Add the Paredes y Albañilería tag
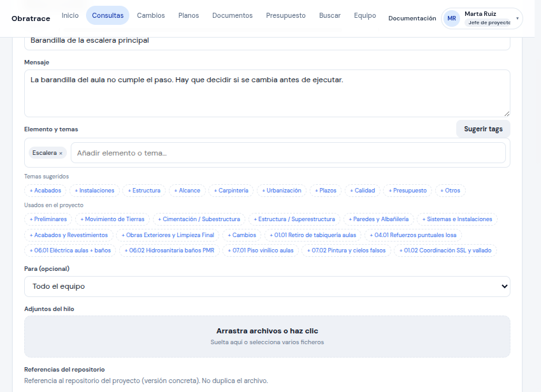 (379, 219)
